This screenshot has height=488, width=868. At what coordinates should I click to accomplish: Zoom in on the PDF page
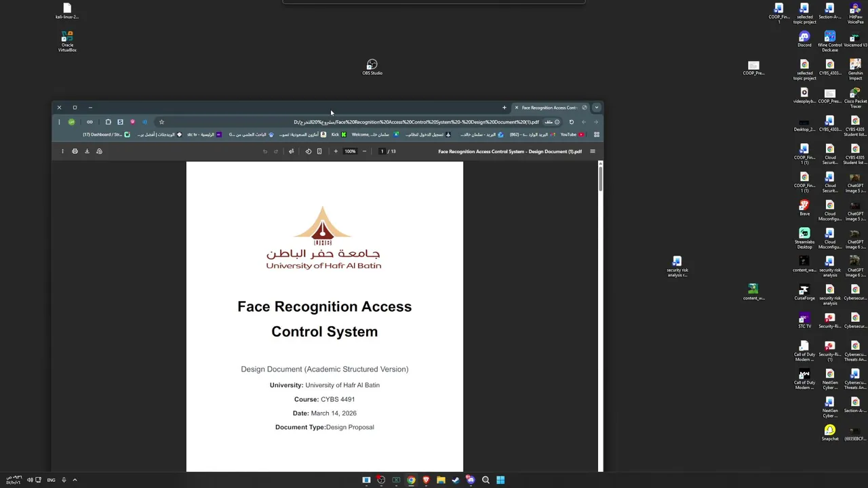[x=335, y=151]
